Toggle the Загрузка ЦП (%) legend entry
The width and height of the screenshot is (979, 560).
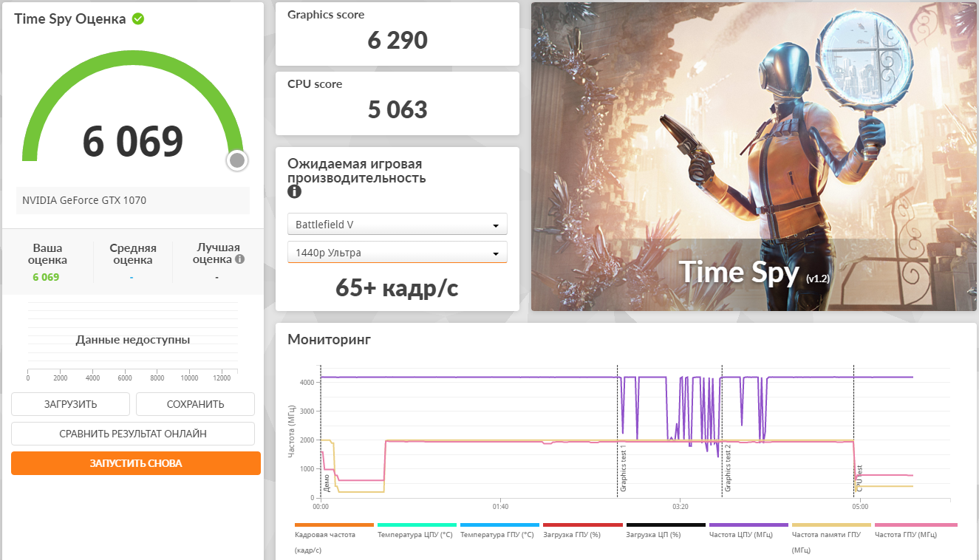(x=665, y=530)
